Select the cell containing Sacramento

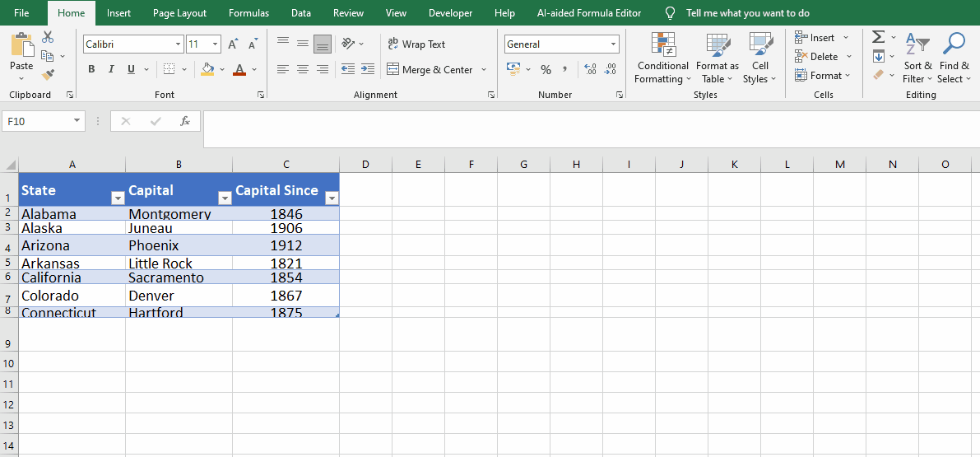pos(179,277)
